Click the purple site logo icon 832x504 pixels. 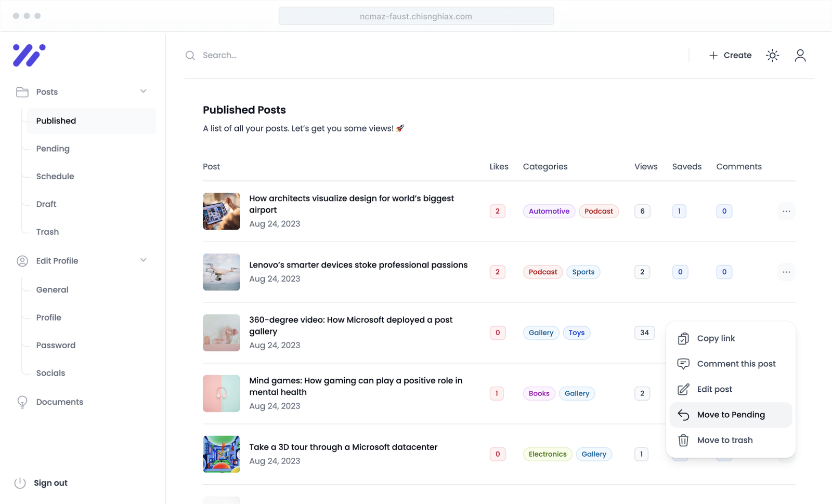coord(29,55)
